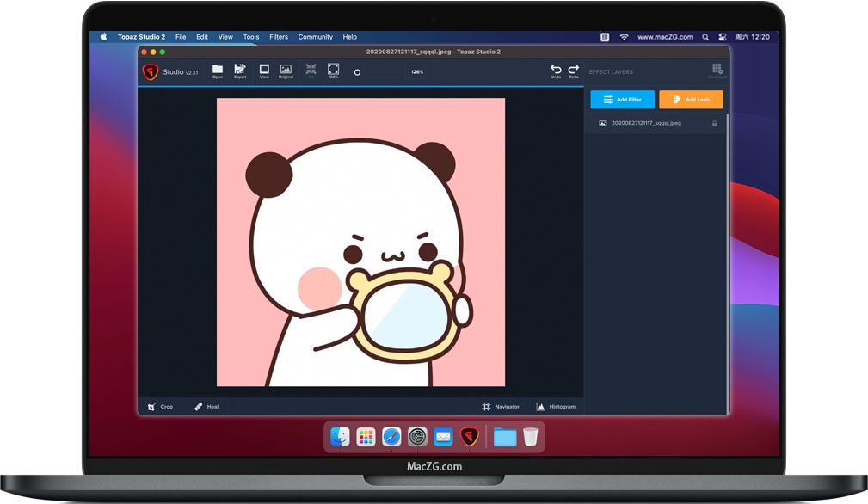Select the Heal tool

(x=206, y=406)
